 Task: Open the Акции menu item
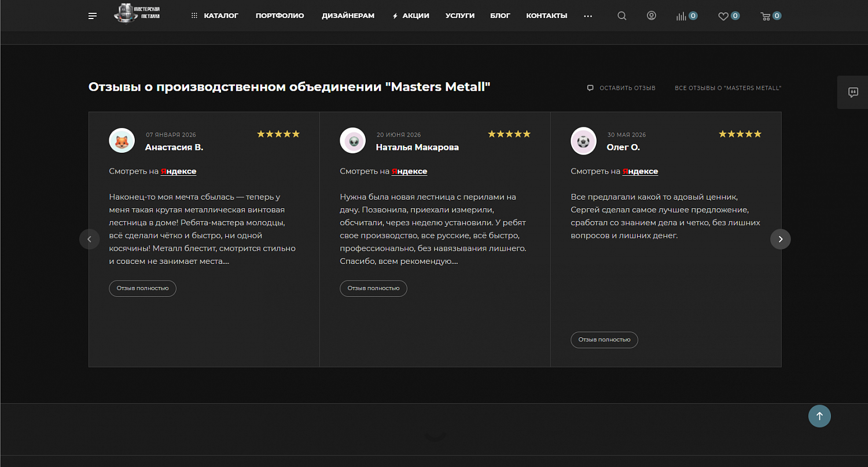point(411,16)
